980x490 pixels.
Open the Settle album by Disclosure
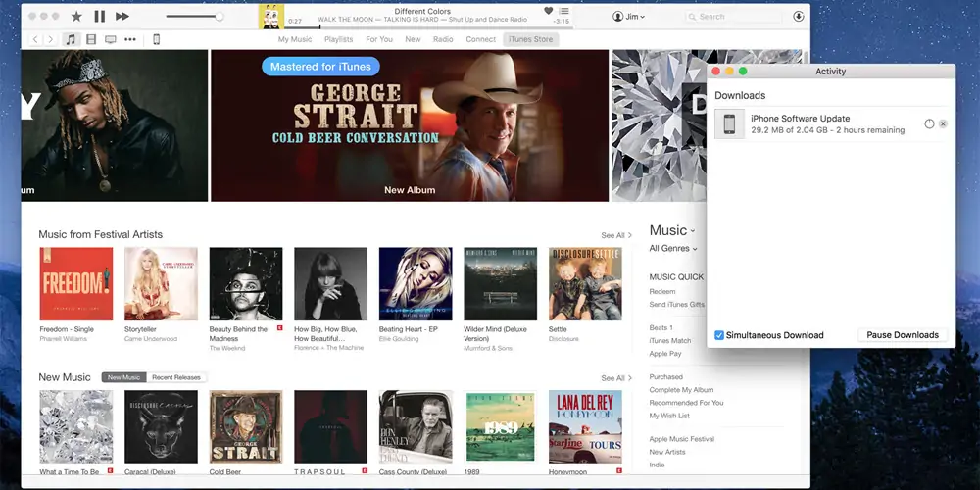point(585,284)
